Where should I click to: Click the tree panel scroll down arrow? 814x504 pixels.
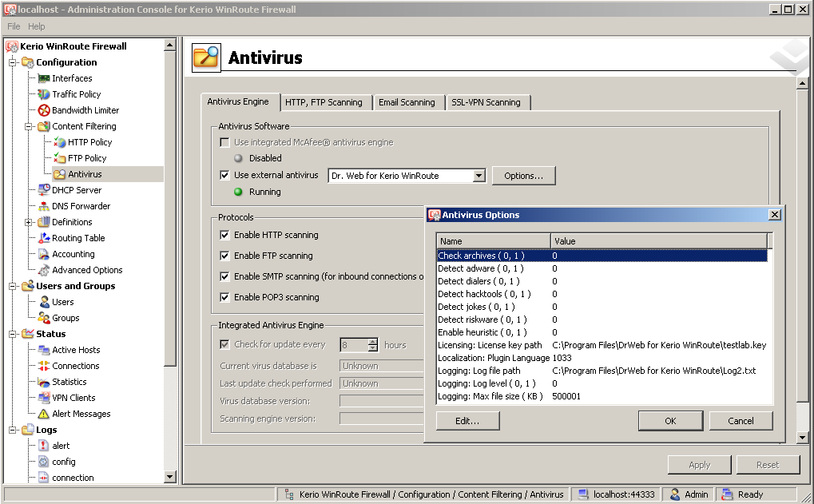click(170, 477)
